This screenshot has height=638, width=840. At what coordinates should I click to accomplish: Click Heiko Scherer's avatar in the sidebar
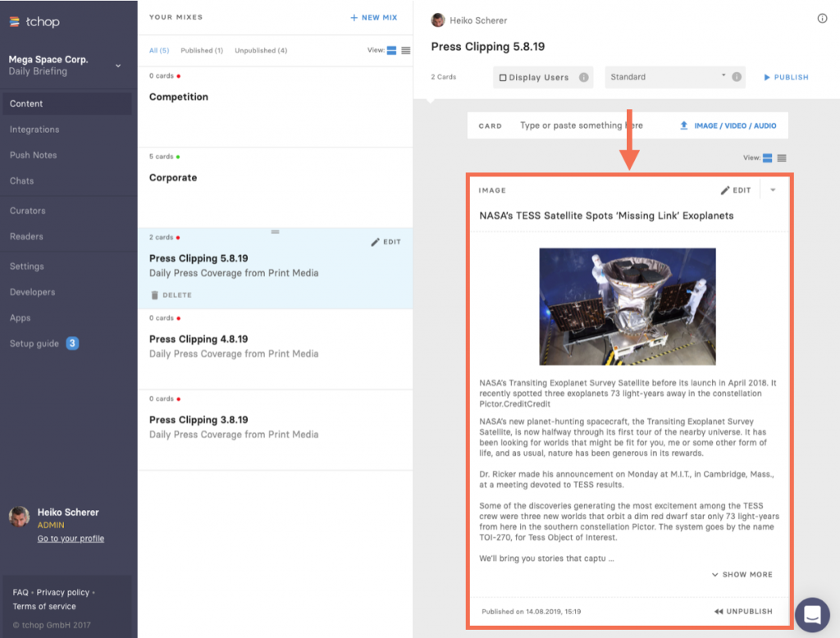pyautogui.click(x=20, y=517)
